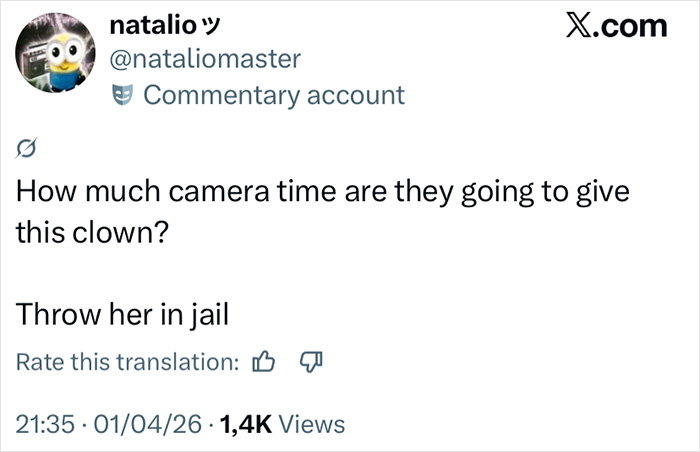Click the "Throw her in jail" text
Viewport: 700px width, 452px height.
(122, 314)
